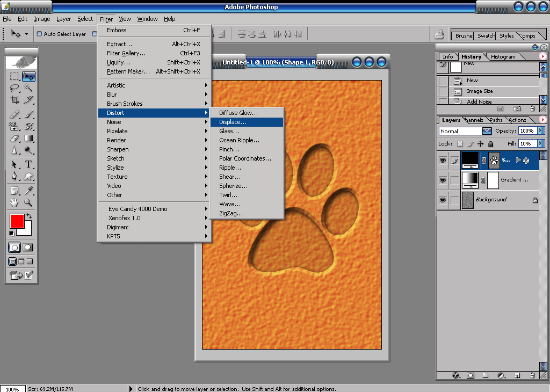The height and width of the screenshot is (392, 550).
Task: Open the File Browser icon in options bar
Action: point(439,34)
